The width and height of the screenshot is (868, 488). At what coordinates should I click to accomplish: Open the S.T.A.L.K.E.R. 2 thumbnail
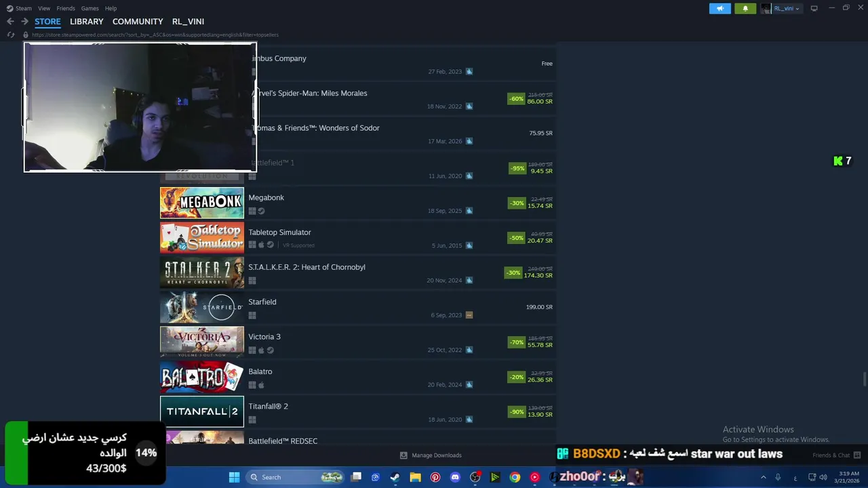(202, 272)
